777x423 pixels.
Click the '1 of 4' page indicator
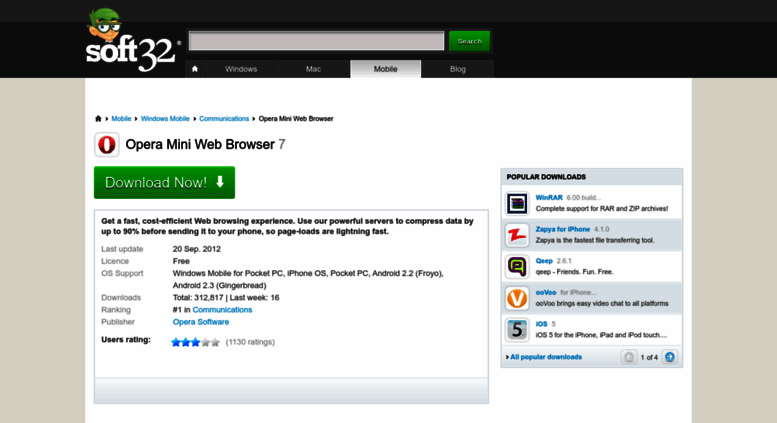coord(649,357)
